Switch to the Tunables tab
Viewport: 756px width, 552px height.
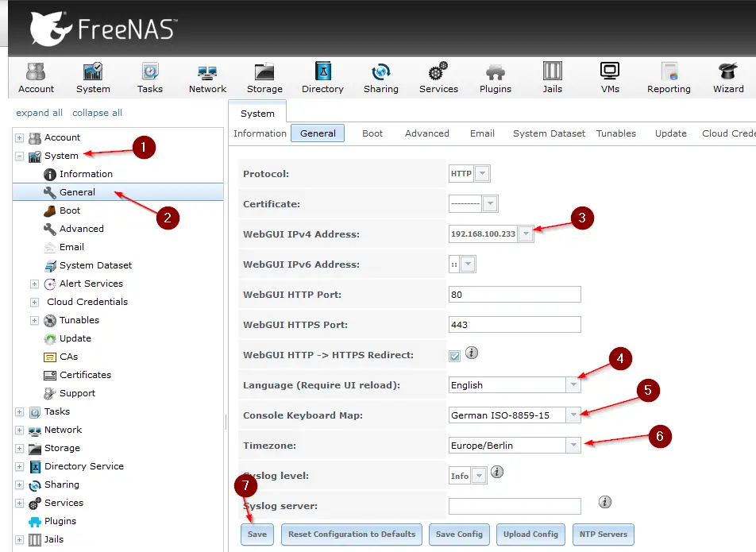[615, 133]
